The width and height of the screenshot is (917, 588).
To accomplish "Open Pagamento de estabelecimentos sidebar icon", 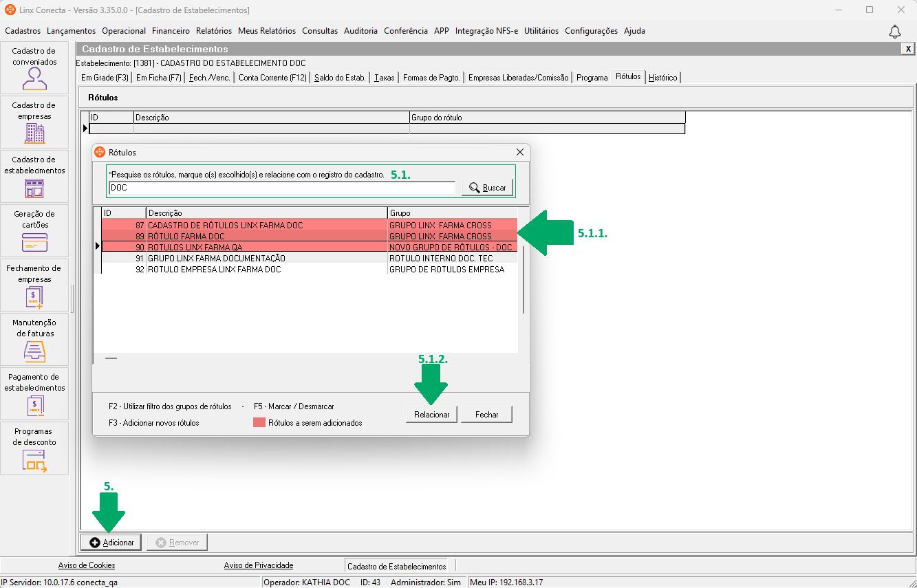I will (x=34, y=394).
